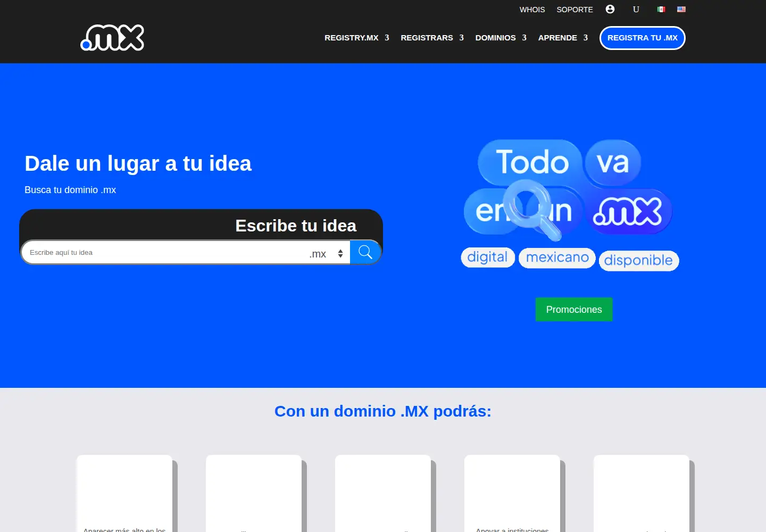Open the .mx extension dropdown
The image size is (766, 532).
pos(327,254)
